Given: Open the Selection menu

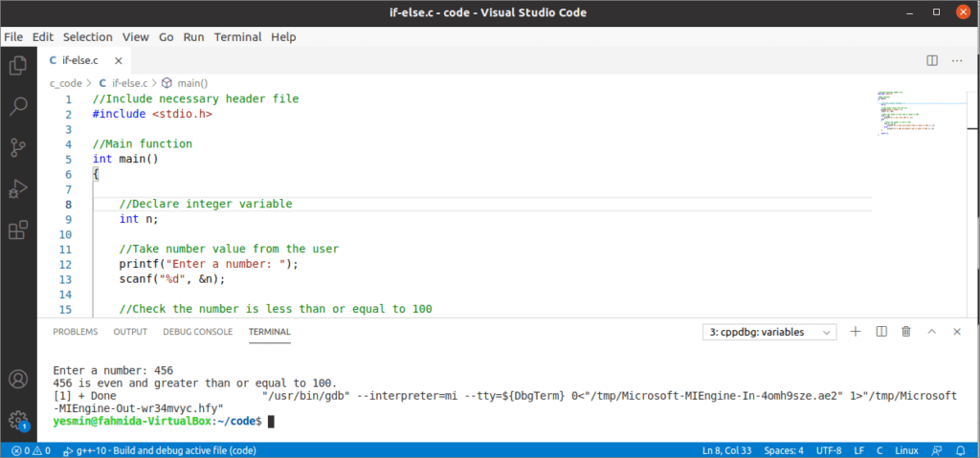Looking at the screenshot, I should pos(87,37).
